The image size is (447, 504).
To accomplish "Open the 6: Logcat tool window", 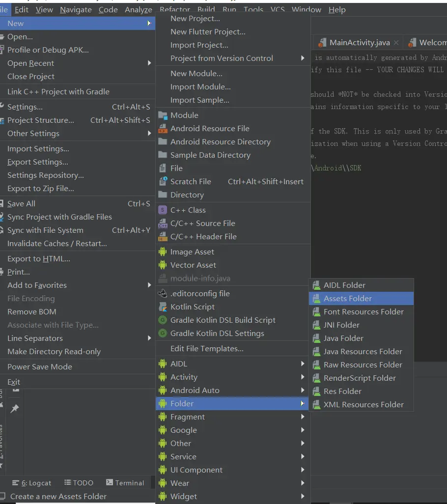I will (31, 483).
